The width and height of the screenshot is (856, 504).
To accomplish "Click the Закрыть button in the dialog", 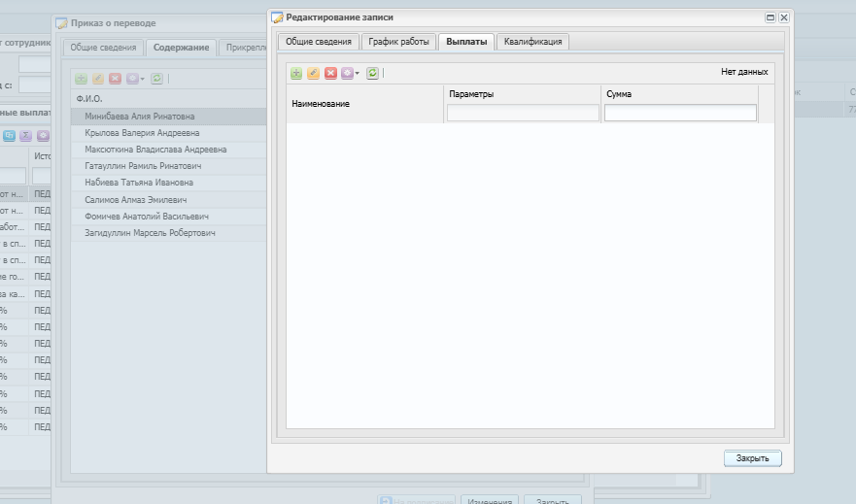I will tap(752, 458).
